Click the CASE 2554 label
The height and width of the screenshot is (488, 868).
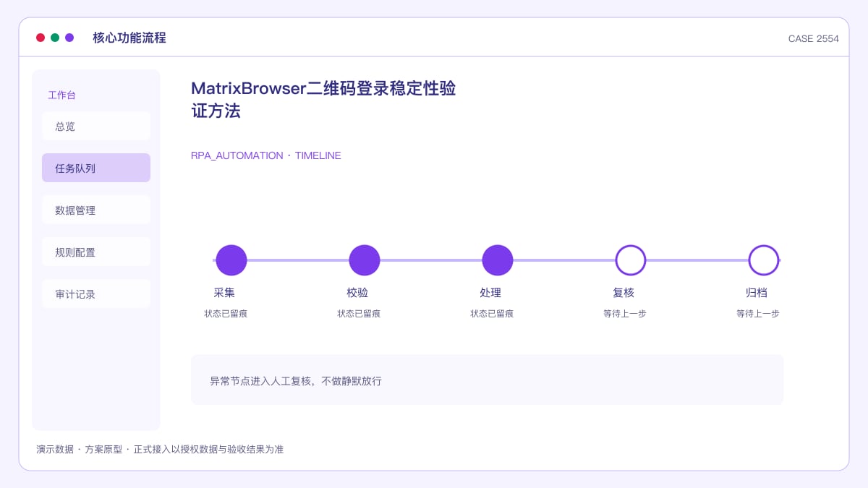(x=814, y=39)
